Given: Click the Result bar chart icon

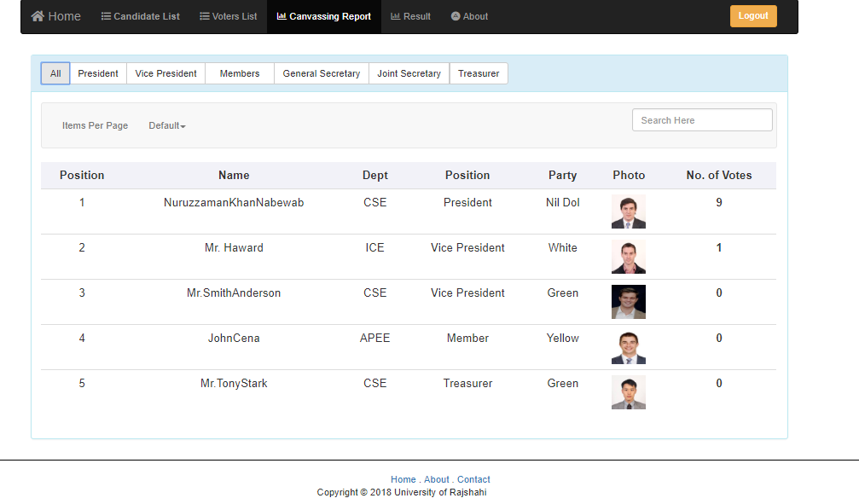Looking at the screenshot, I should 396,16.
